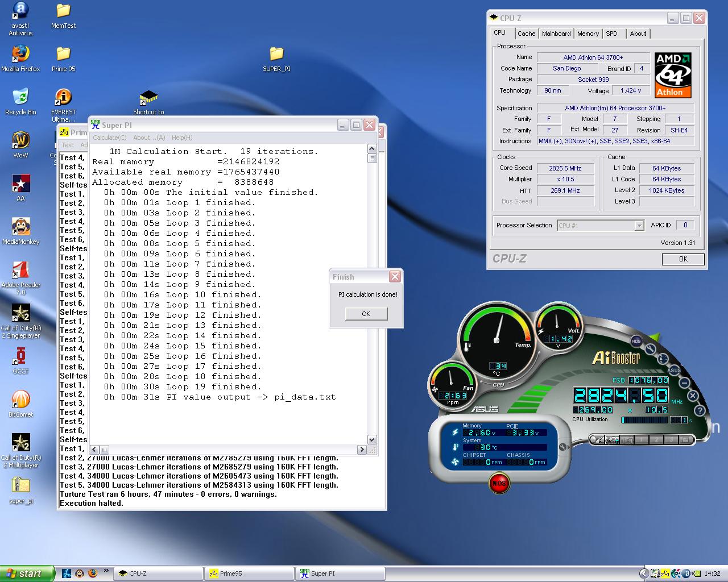Switch to Super PI taskbar button

coord(340,573)
